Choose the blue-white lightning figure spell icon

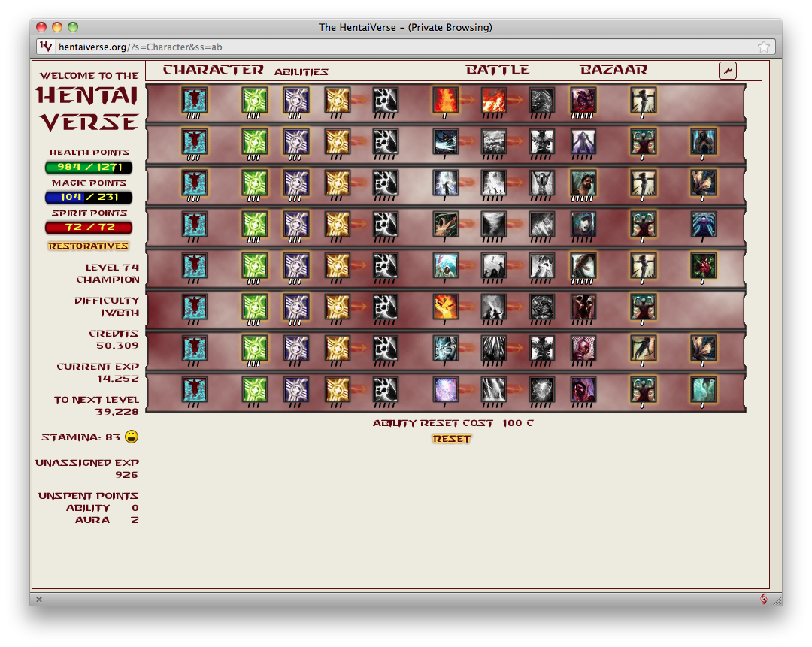click(x=445, y=183)
